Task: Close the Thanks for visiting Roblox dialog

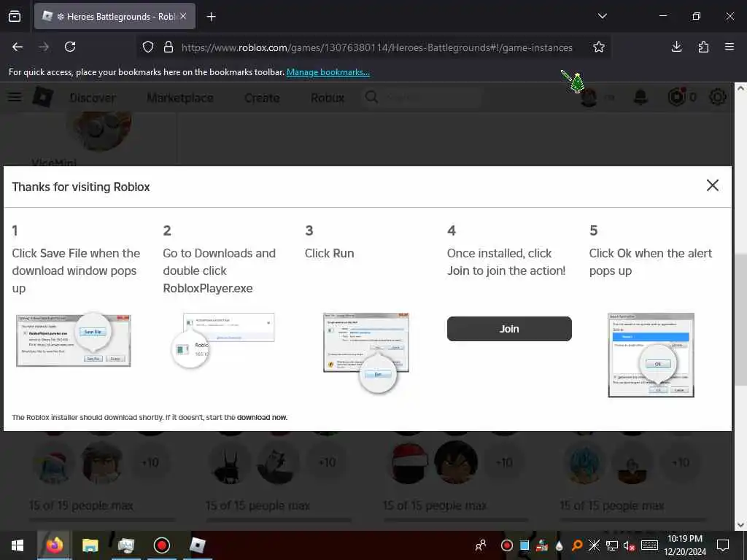Action: click(x=712, y=185)
